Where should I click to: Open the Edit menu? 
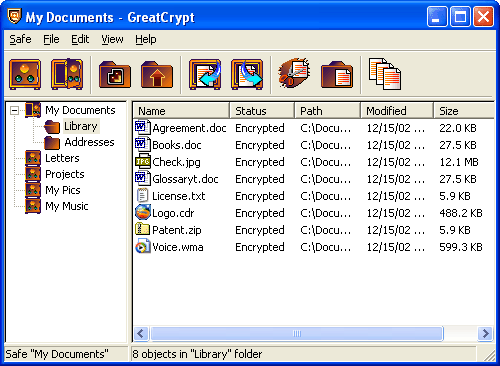point(80,39)
